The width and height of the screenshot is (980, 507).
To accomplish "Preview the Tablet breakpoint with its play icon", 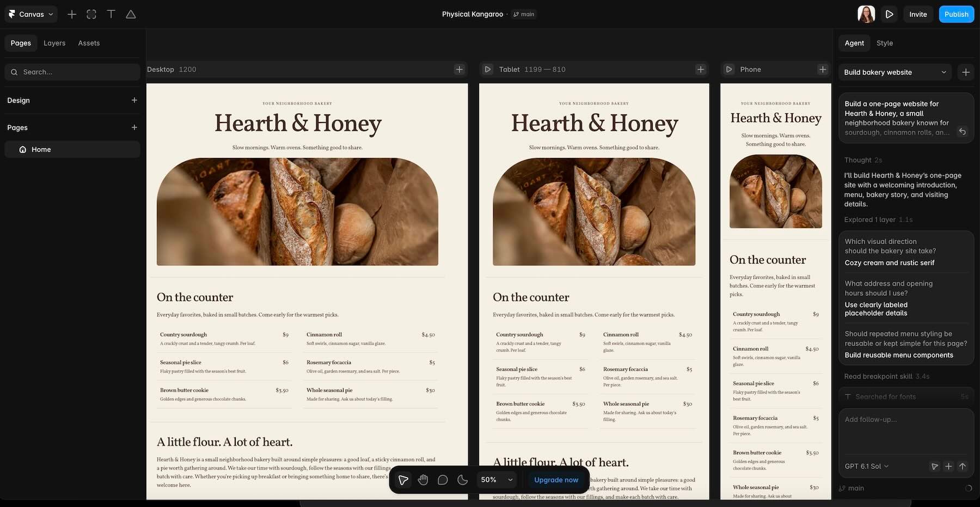I will pyautogui.click(x=488, y=69).
